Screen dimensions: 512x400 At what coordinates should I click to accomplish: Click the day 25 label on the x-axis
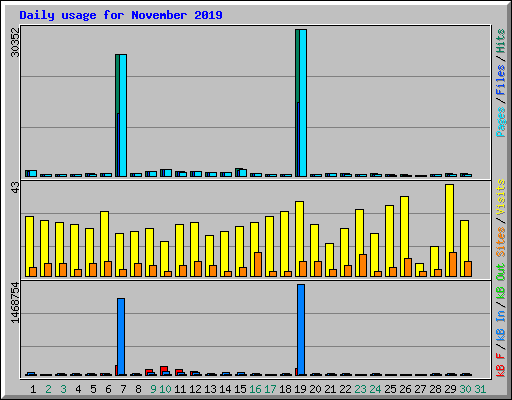[390, 389]
